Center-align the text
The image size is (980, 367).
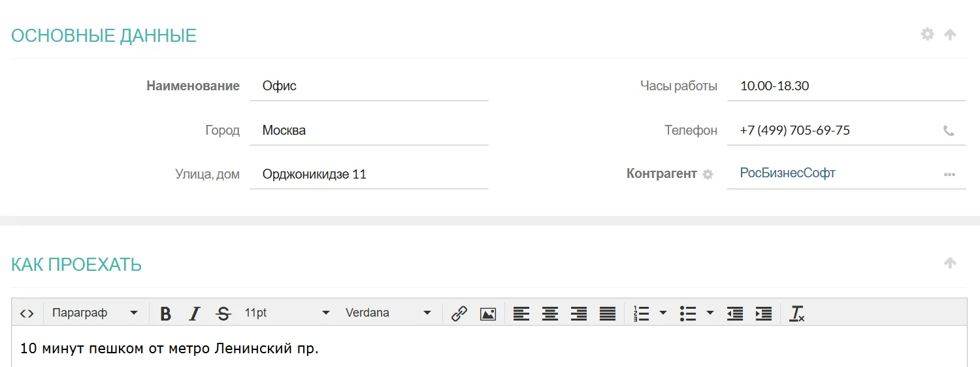coord(550,313)
